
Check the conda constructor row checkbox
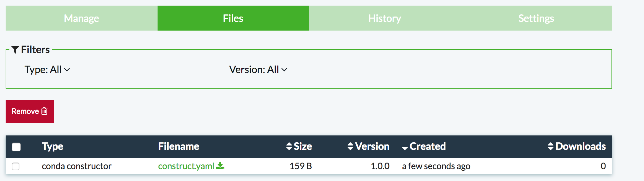pos(16,166)
